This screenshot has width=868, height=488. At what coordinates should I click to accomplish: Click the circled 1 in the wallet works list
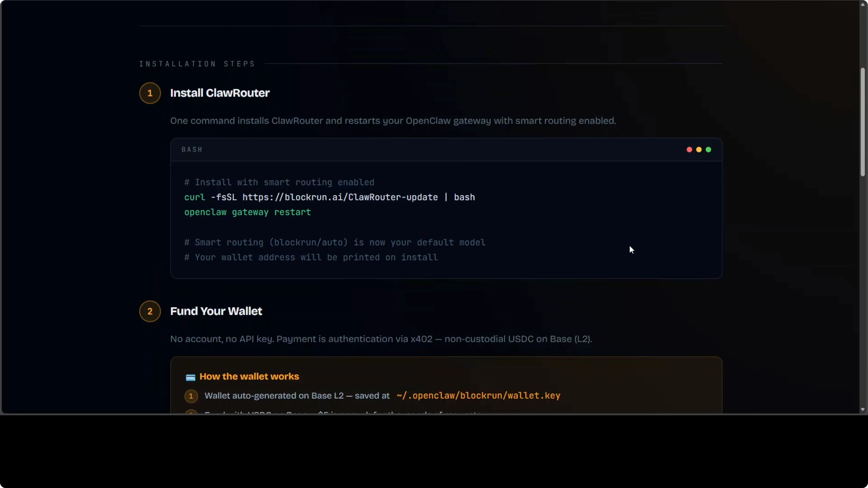(191, 396)
